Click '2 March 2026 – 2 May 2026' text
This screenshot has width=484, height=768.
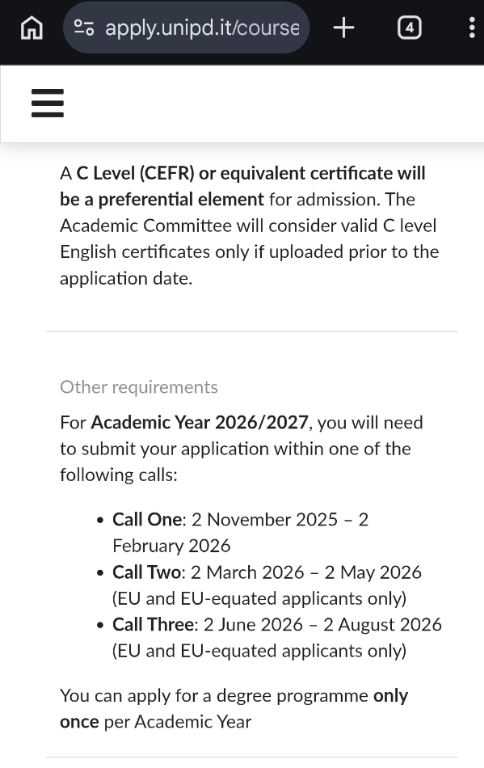[306, 572]
